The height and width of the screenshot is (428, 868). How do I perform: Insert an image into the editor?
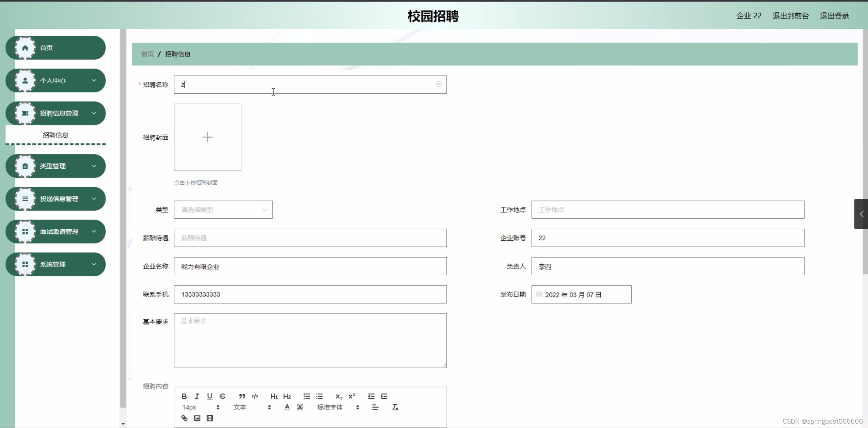pyautogui.click(x=197, y=418)
